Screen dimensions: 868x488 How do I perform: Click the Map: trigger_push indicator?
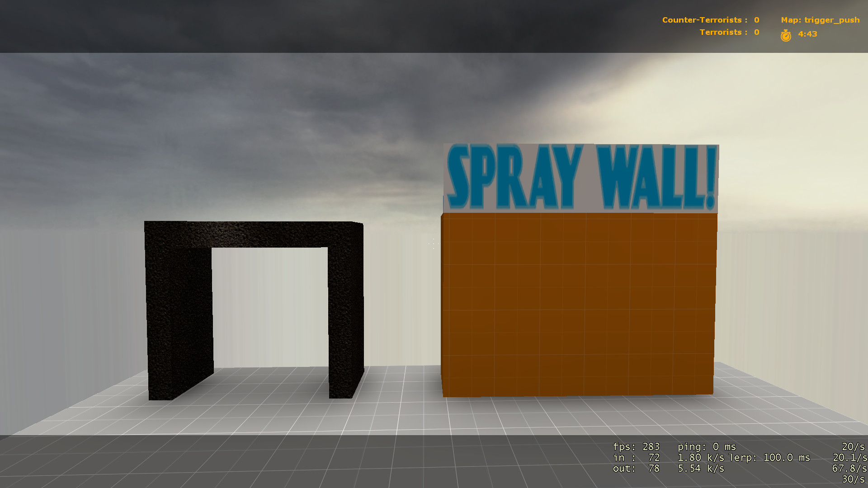[820, 20]
